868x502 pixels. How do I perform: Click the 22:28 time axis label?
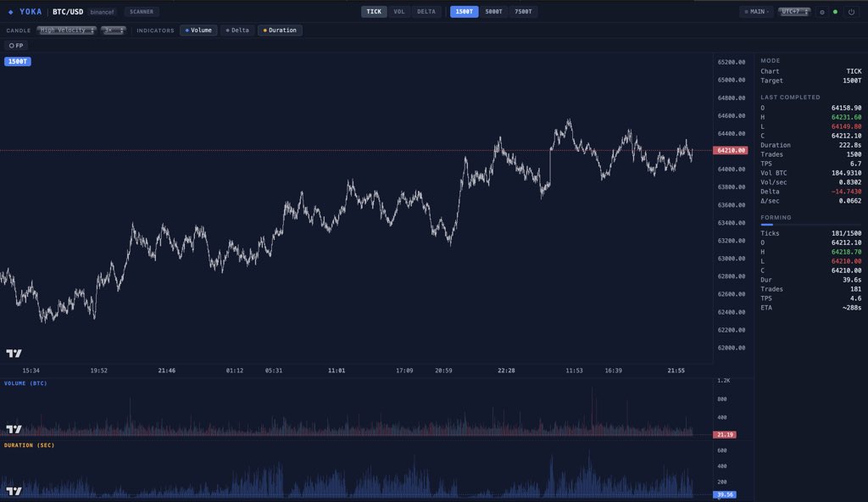pyautogui.click(x=506, y=371)
